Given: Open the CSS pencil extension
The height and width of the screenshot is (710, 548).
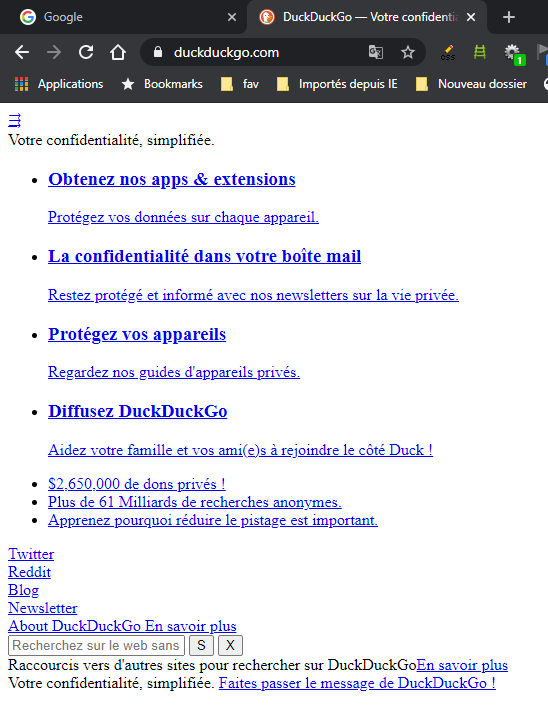Looking at the screenshot, I should click(447, 53).
